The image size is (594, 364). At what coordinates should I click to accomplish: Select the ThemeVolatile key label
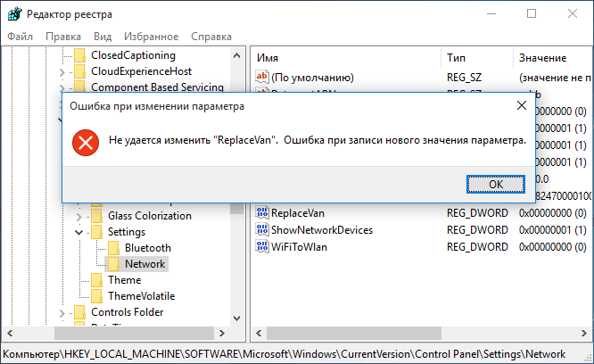pyautogui.click(x=141, y=296)
